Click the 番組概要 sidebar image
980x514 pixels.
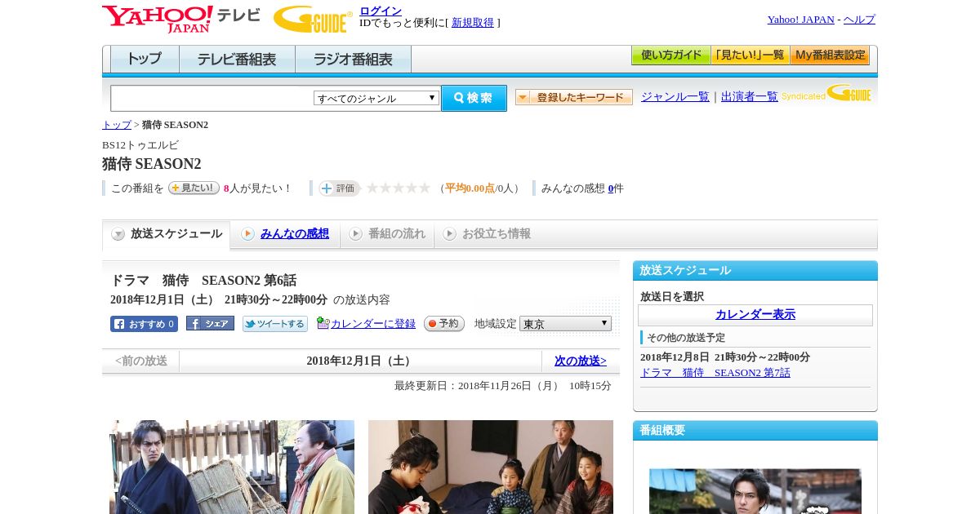755,491
